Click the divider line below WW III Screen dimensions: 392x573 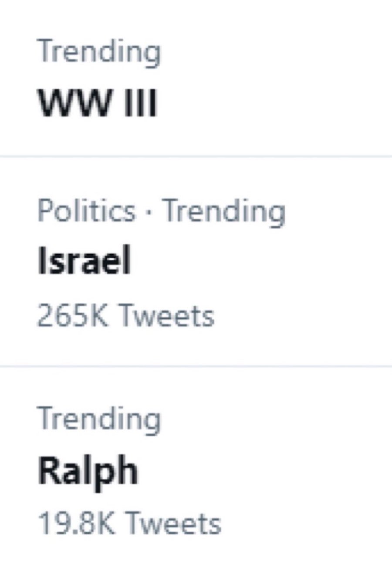pos(196,156)
